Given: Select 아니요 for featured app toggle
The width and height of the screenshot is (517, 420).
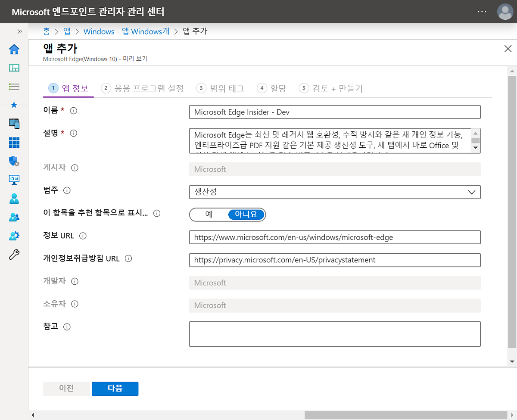Looking at the screenshot, I should point(246,214).
